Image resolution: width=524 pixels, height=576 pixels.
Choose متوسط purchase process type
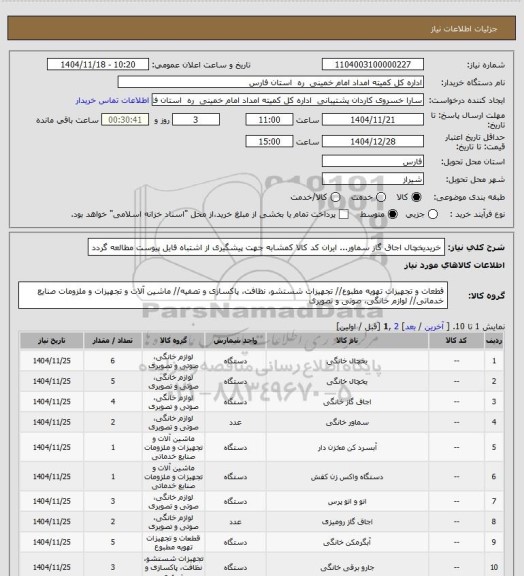pyautogui.click(x=393, y=214)
